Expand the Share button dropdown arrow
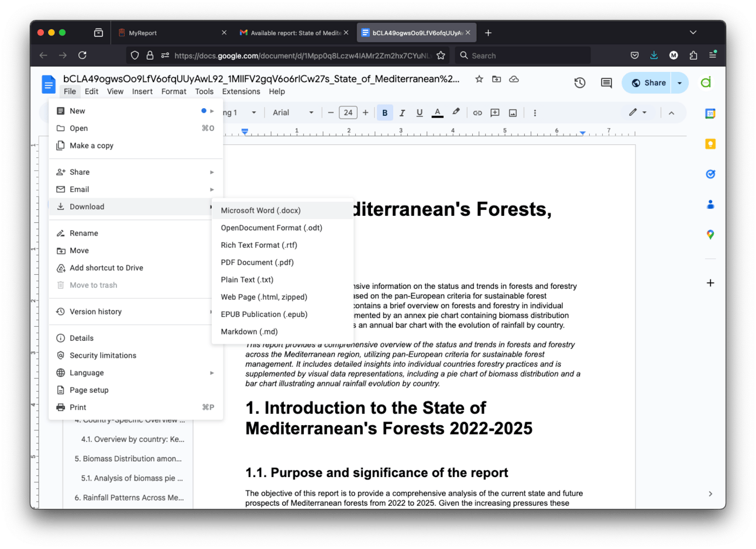The width and height of the screenshot is (756, 549). point(679,83)
